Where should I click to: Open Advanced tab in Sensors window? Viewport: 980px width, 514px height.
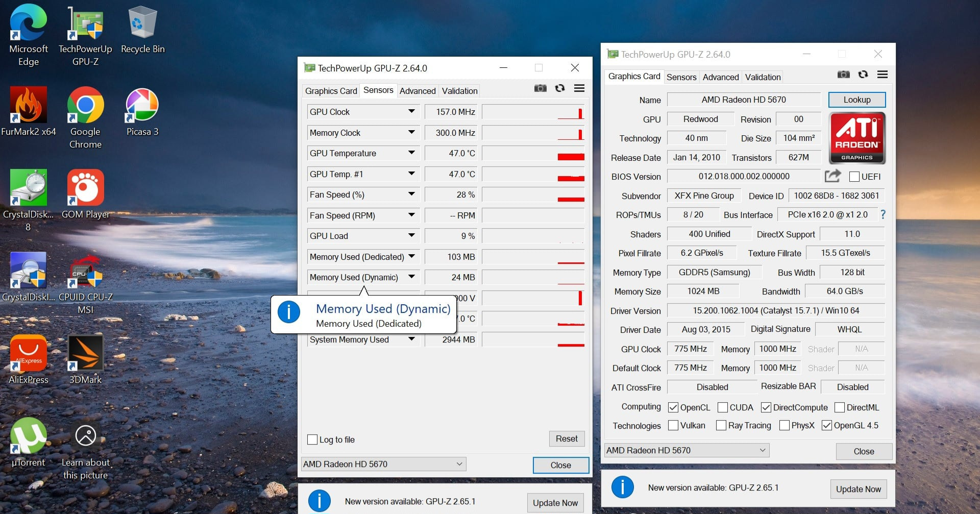pyautogui.click(x=418, y=91)
